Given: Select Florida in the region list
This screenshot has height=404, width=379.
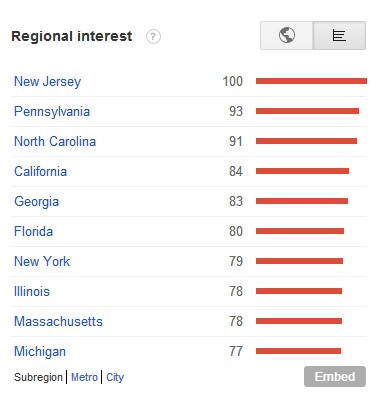Looking at the screenshot, I should pos(33,231).
